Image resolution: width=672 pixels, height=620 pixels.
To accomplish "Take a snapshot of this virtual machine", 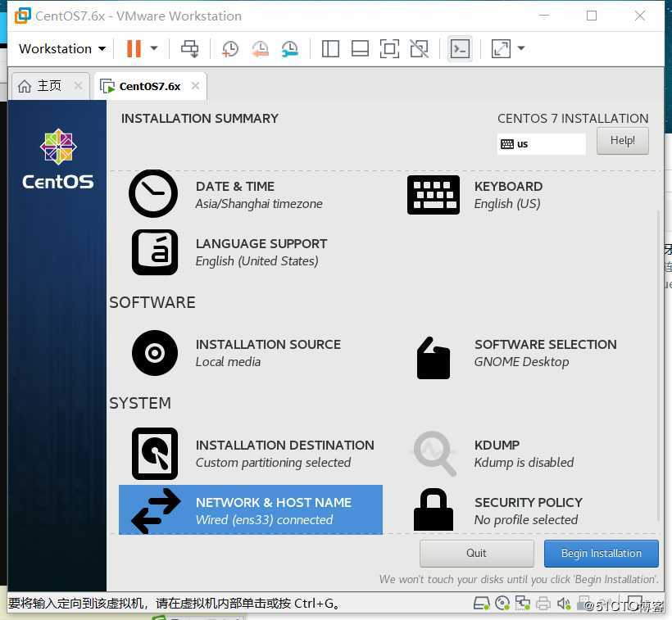I will (x=230, y=48).
